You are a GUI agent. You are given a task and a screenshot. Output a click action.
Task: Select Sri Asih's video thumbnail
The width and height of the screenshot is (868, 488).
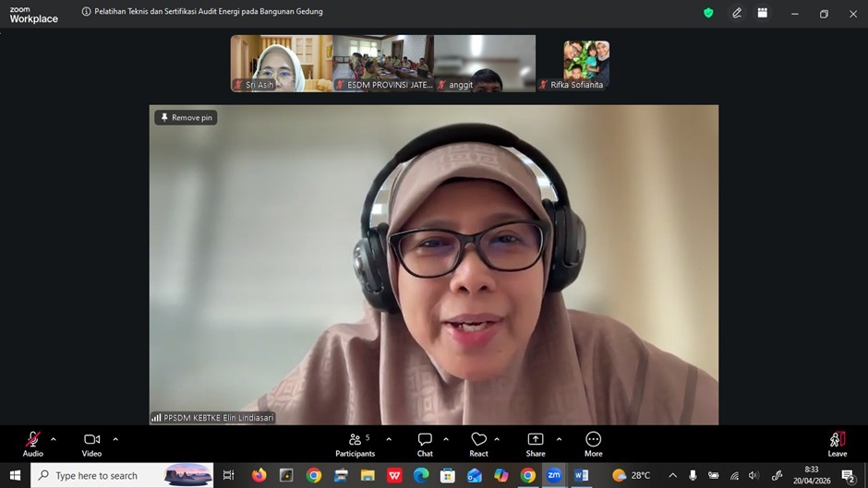point(281,63)
